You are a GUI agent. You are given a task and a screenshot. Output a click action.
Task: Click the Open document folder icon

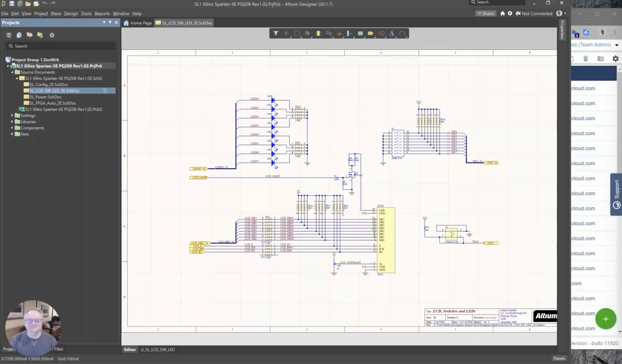click(28, 3)
